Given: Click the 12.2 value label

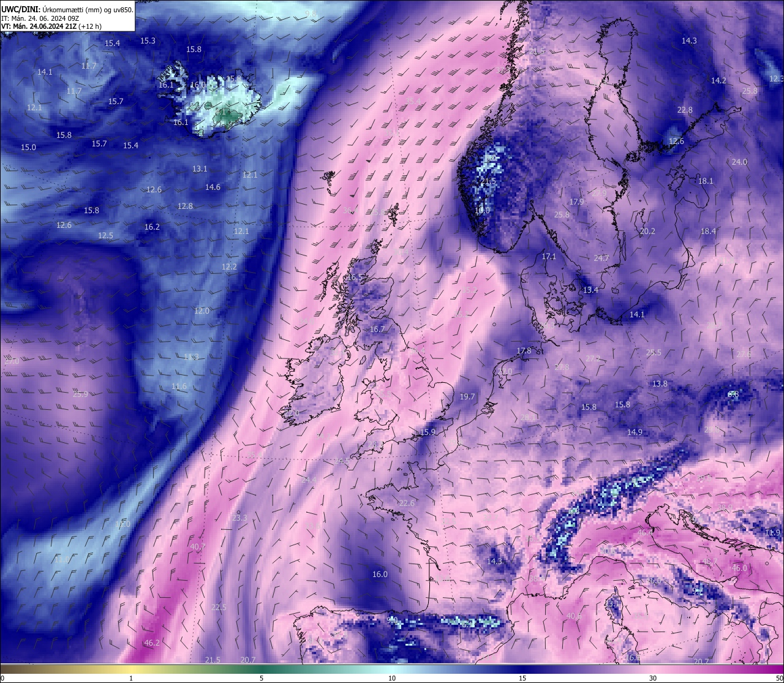Looking at the screenshot, I should click(229, 267).
